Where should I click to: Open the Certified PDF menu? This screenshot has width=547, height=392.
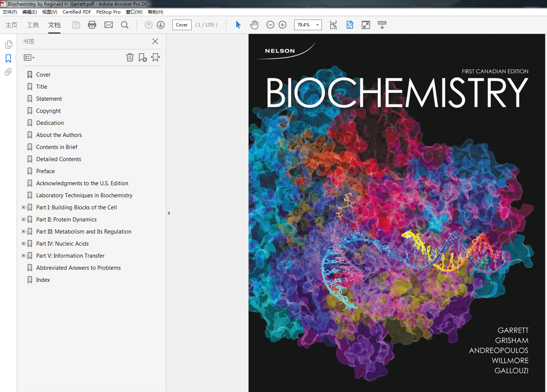(77, 12)
